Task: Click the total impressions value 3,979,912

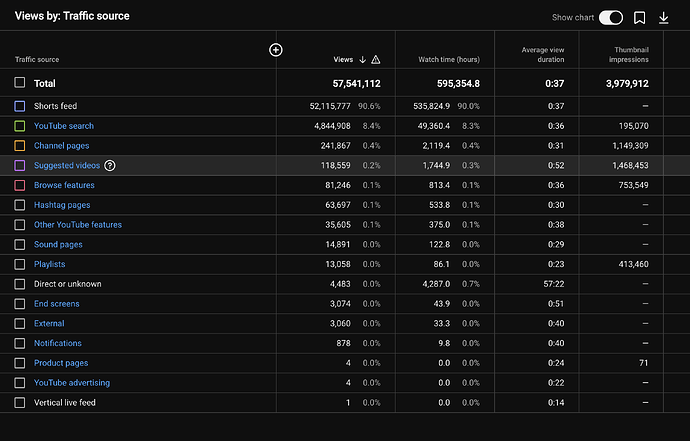Action: (x=627, y=84)
